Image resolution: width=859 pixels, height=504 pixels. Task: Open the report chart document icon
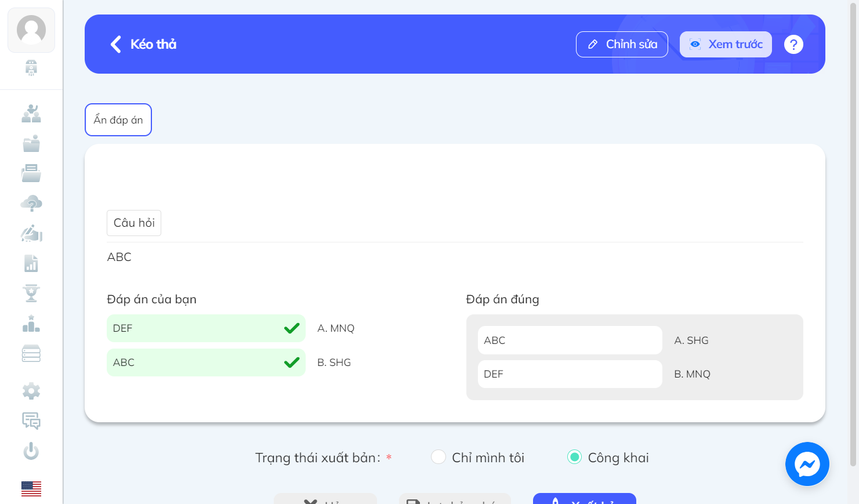(31, 264)
